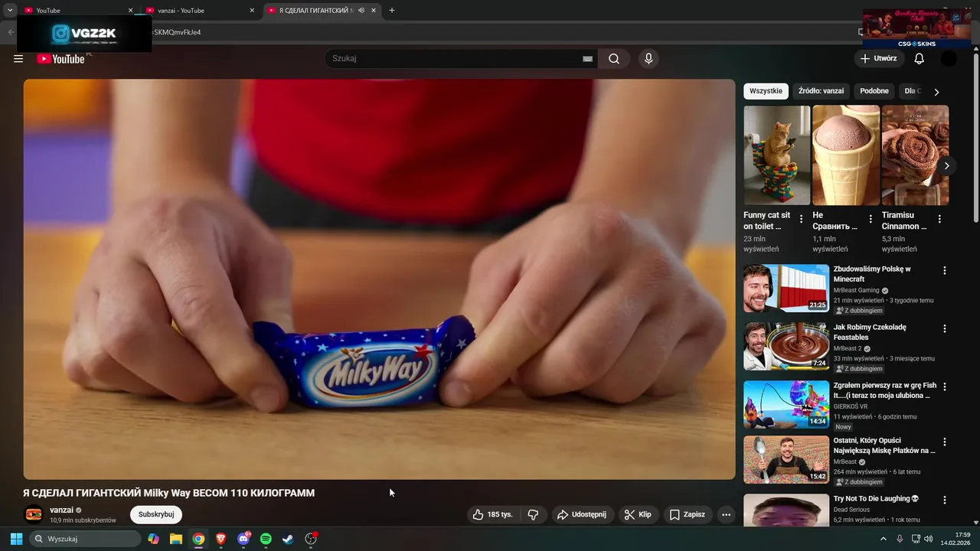Like the video with thumbs up
Viewport: 980px width, 551px height.
pyautogui.click(x=492, y=514)
